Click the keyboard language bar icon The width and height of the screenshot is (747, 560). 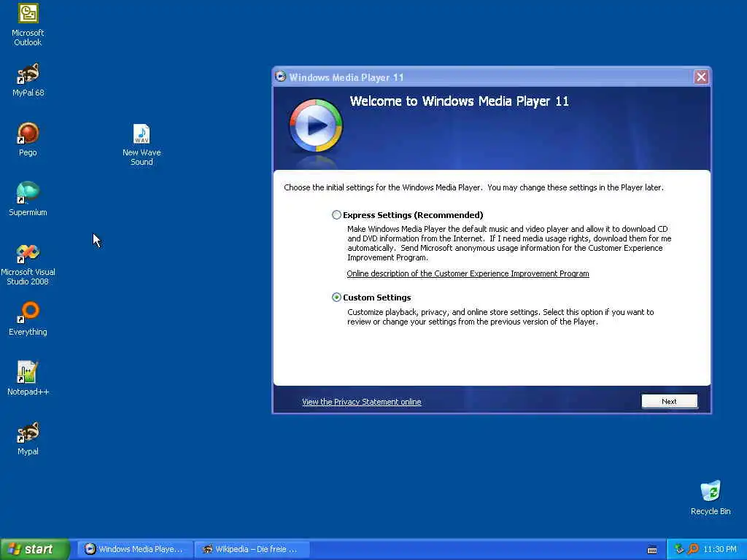652,550
